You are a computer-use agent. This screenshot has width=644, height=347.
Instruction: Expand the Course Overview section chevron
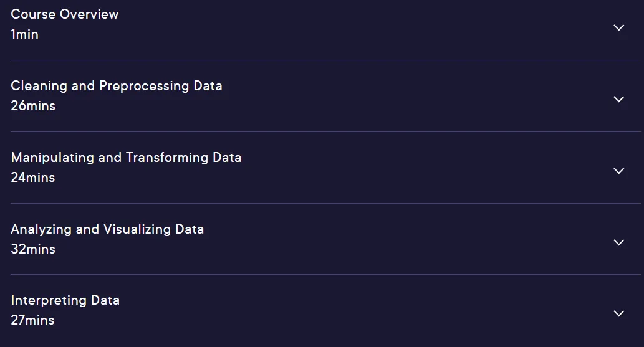coord(618,27)
